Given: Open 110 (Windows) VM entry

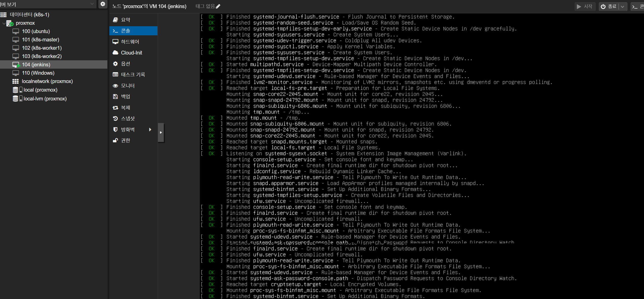Looking at the screenshot, I should 38,73.
